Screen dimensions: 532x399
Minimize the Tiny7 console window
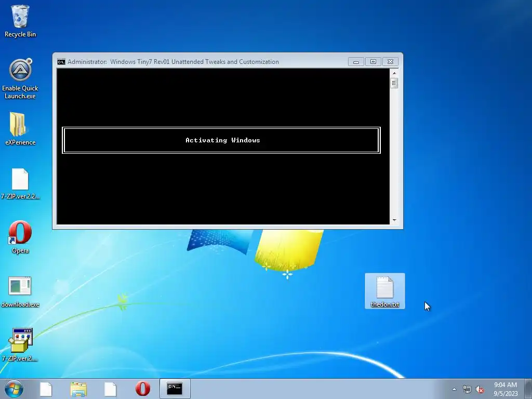tap(356, 62)
